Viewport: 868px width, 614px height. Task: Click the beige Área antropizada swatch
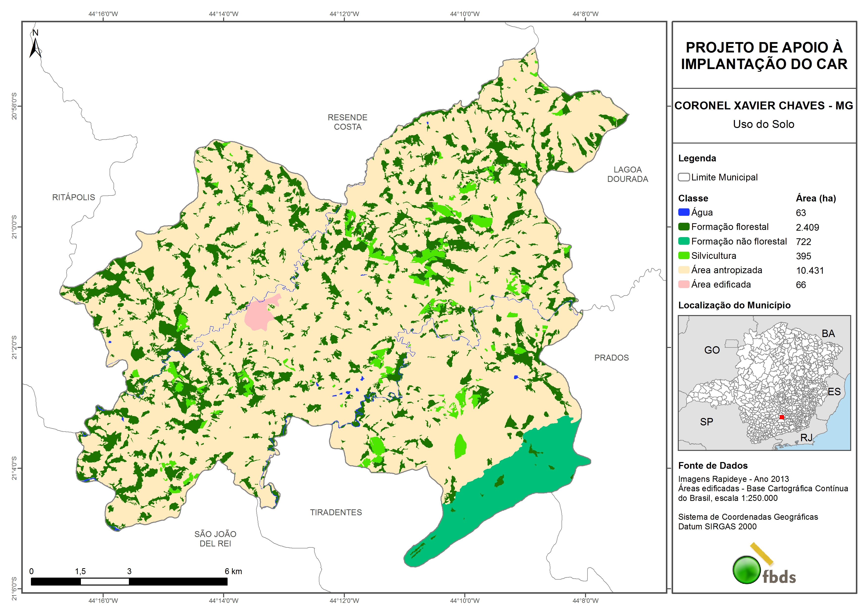[x=683, y=270]
